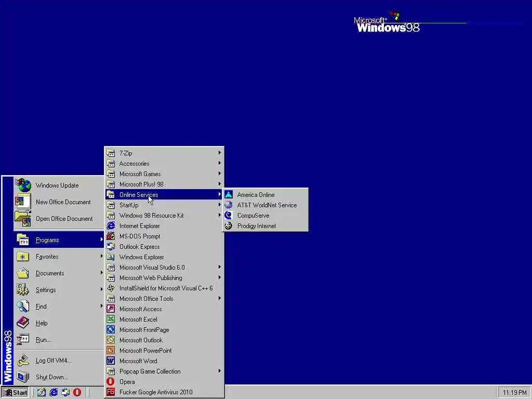Expand the Microsoft Web Publishing arrow
Screen dimensions: 532x399
(x=220, y=277)
